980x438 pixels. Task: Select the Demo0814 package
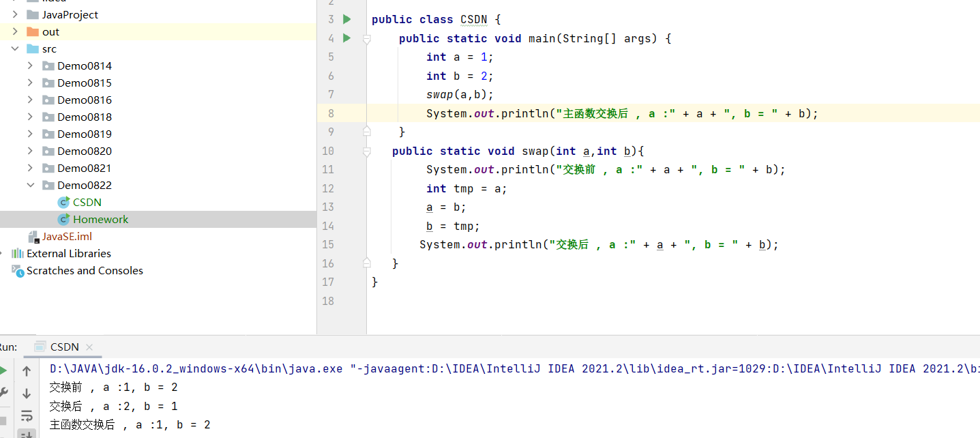85,65
